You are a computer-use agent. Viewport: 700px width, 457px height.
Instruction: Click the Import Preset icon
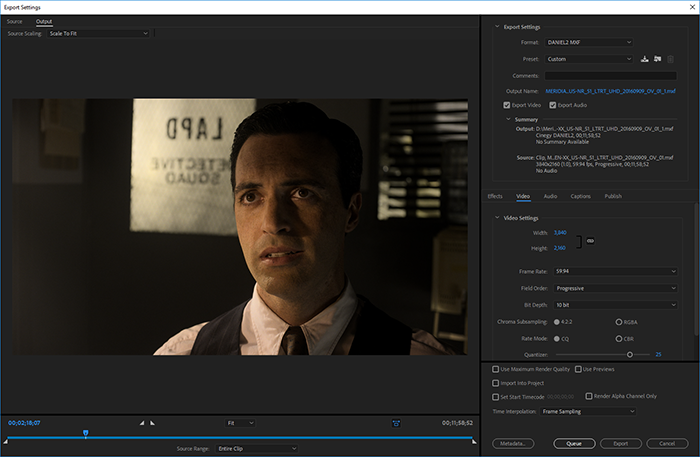(x=658, y=59)
